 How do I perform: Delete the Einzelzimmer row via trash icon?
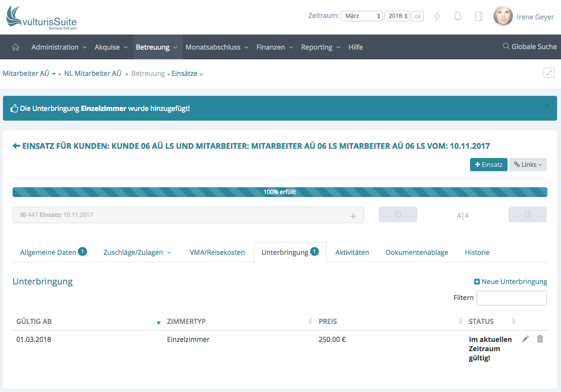click(540, 339)
